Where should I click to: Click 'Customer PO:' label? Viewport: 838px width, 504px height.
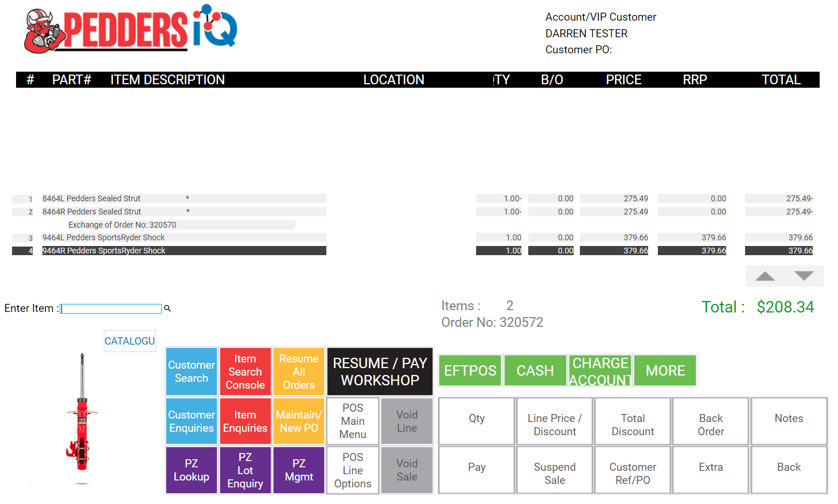579,50
